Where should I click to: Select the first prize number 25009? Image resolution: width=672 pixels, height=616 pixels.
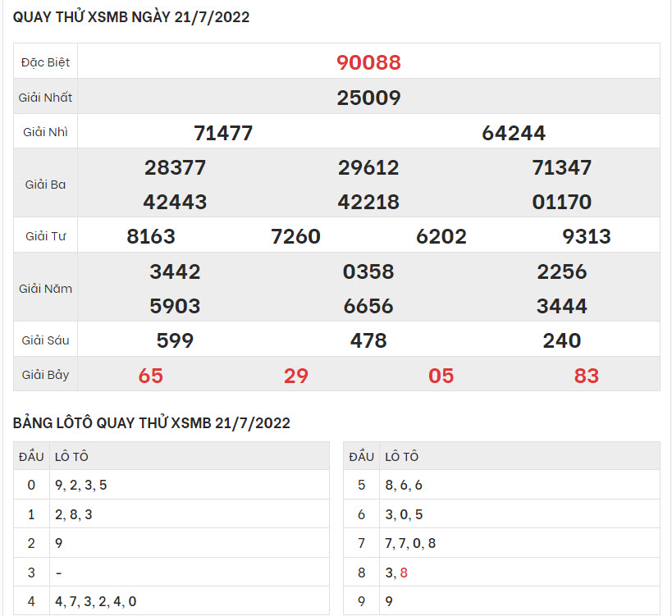368,98
